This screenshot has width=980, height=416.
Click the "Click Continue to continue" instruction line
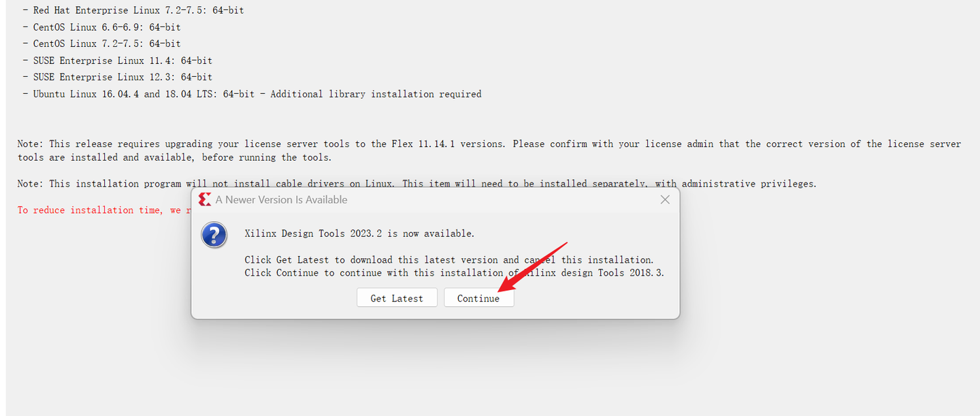(454, 273)
